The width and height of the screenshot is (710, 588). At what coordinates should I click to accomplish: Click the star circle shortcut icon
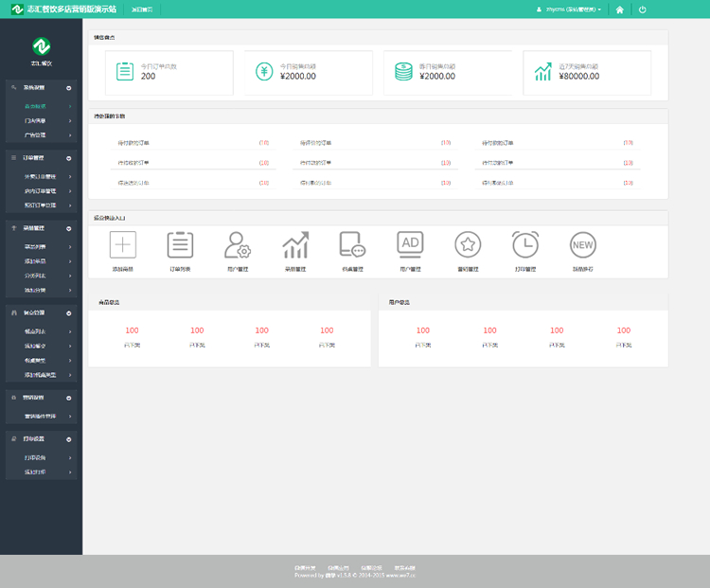(468, 245)
